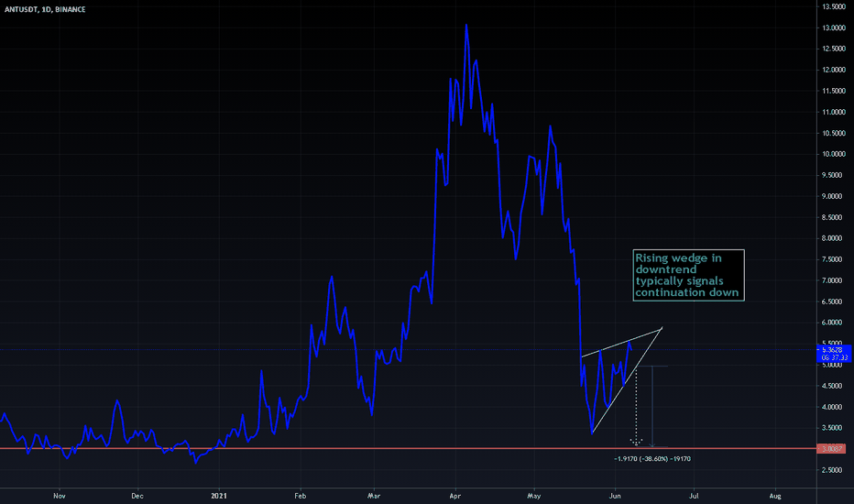This screenshot has width=854, height=504.
Task: Click the 4.5000 price axis label
Action: pyautogui.click(x=834, y=386)
